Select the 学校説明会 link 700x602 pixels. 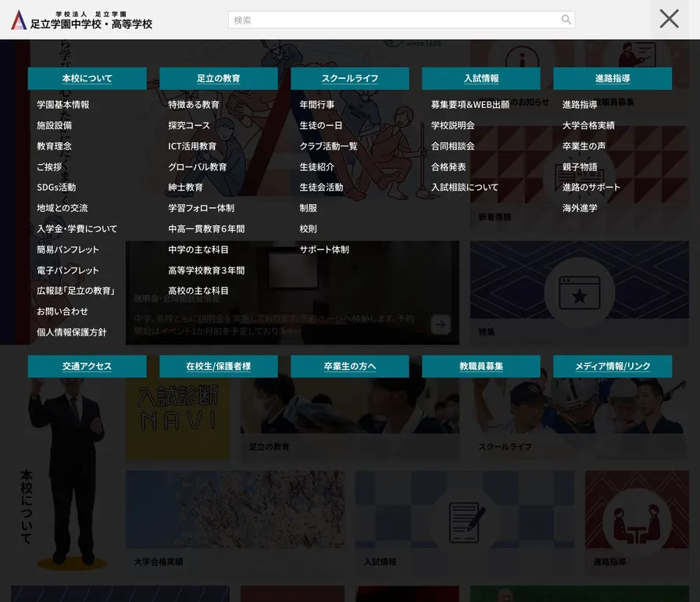click(452, 126)
